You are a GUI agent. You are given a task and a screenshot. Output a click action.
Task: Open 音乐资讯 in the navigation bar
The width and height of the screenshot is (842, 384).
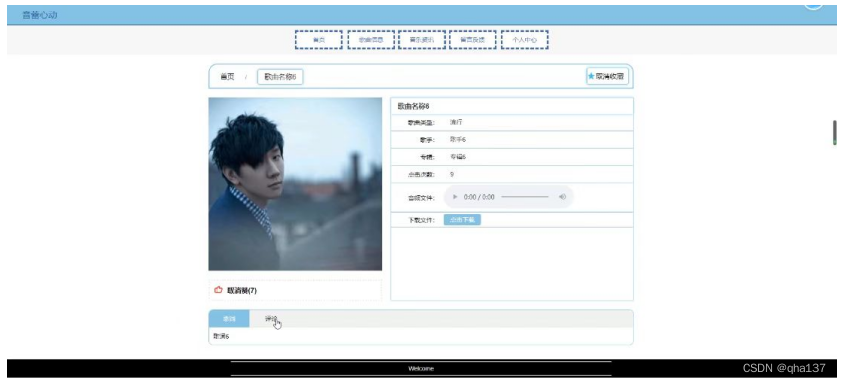pos(422,40)
